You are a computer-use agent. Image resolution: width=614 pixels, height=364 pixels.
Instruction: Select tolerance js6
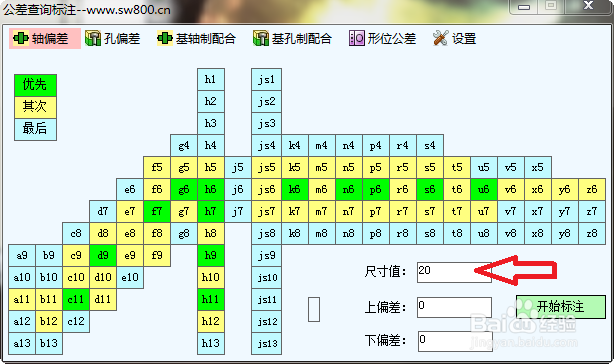pos(266,189)
